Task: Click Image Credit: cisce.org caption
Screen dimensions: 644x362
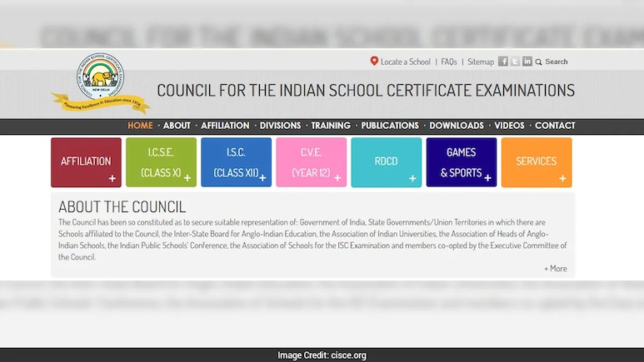Action: pos(322,355)
